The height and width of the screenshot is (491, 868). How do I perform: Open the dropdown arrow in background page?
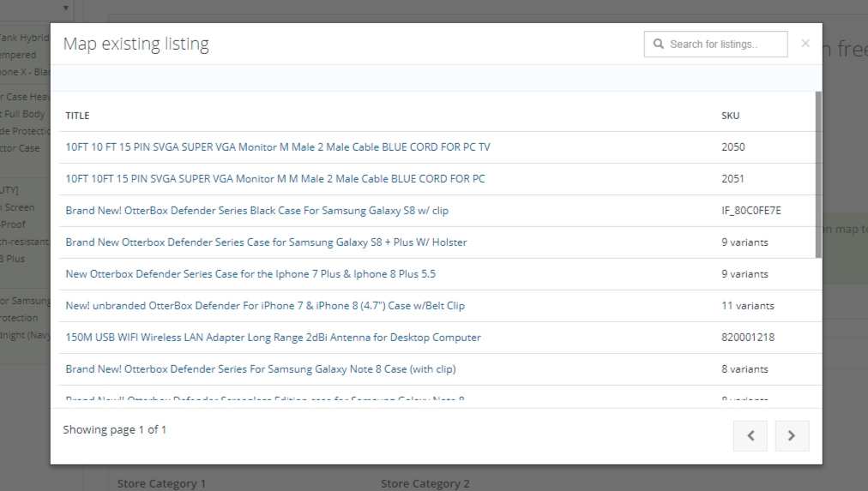[x=65, y=8]
